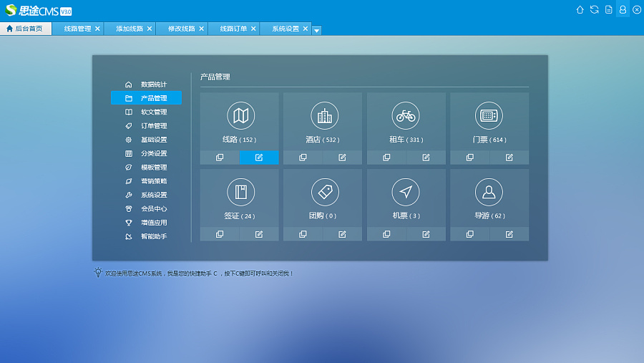Click the 思途CMS logo

coord(39,10)
